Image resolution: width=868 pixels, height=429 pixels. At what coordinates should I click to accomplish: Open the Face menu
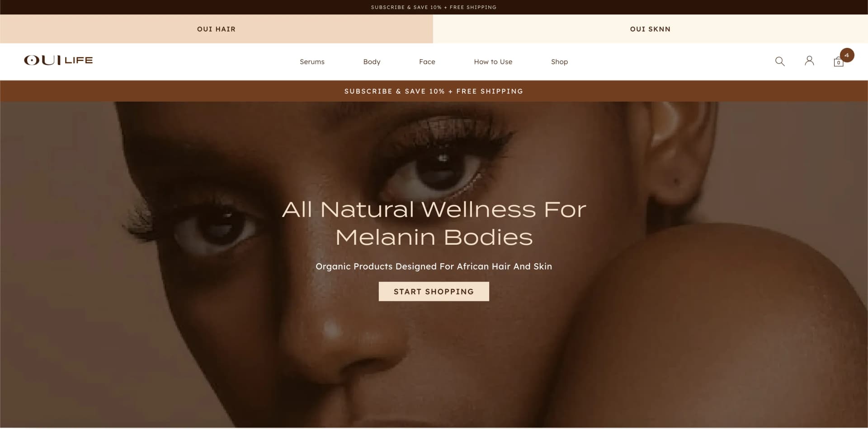point(427,62)
